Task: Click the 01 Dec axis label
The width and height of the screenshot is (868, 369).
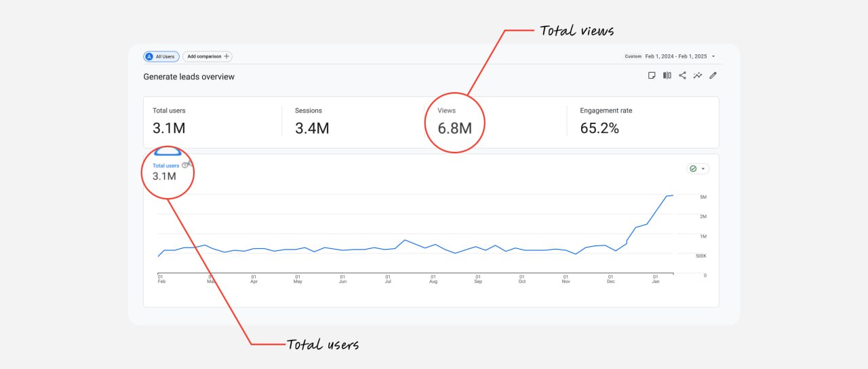Action: tap(611, 279)
